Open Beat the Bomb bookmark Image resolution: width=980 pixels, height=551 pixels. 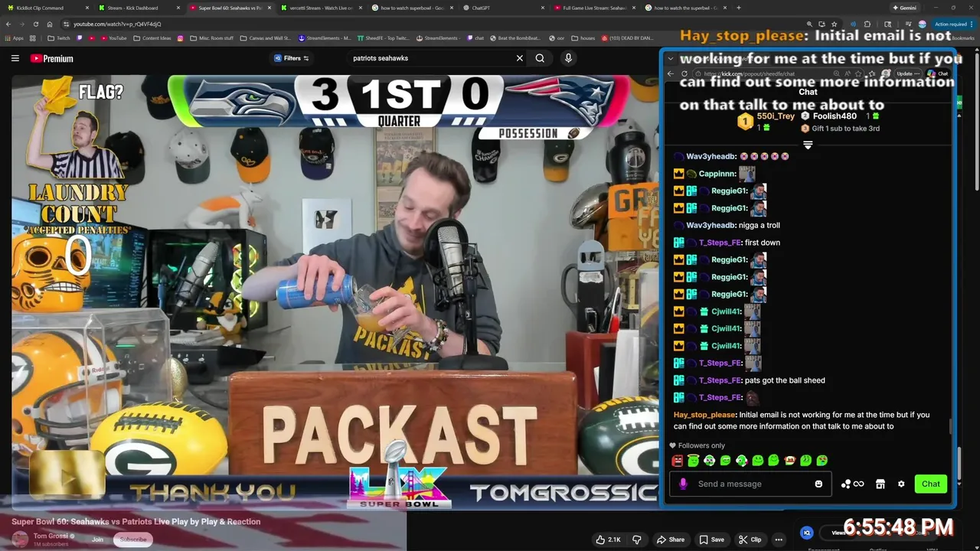click(x=514, y=38)
